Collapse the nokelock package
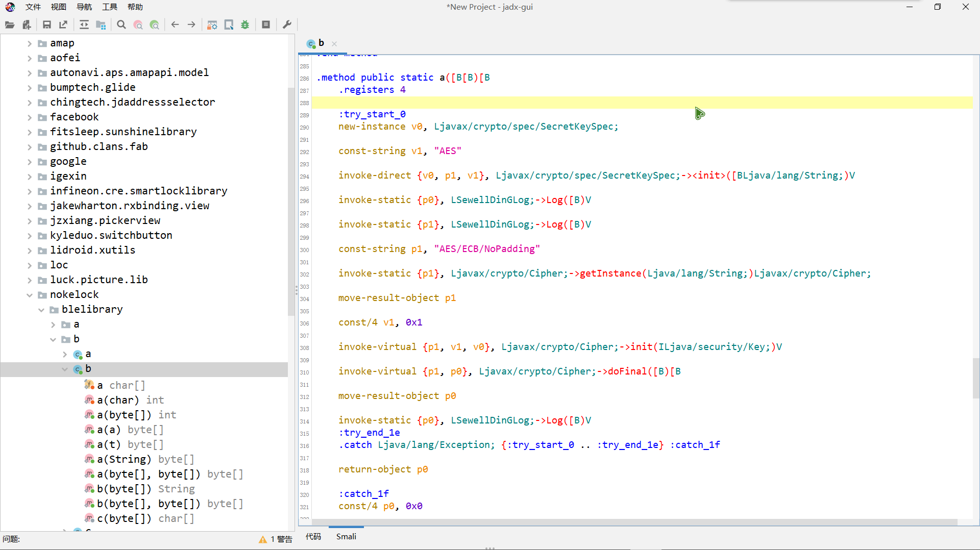The image size is (980, 550). click(30, 295)
